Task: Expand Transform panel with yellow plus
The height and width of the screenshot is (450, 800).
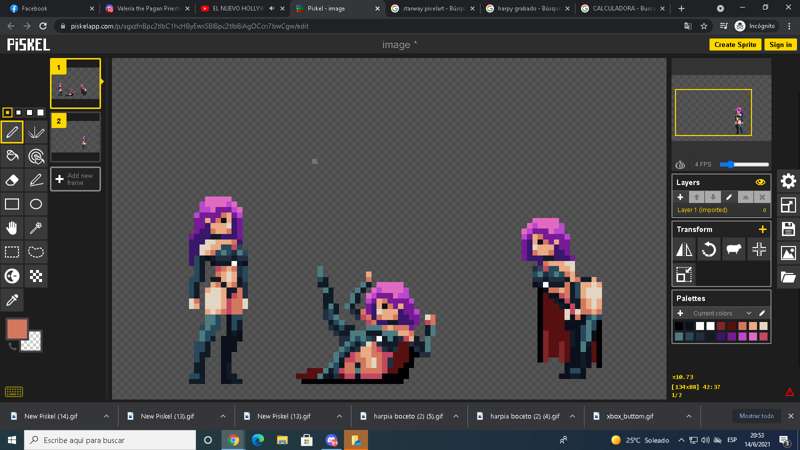Action: pos(762,230)
